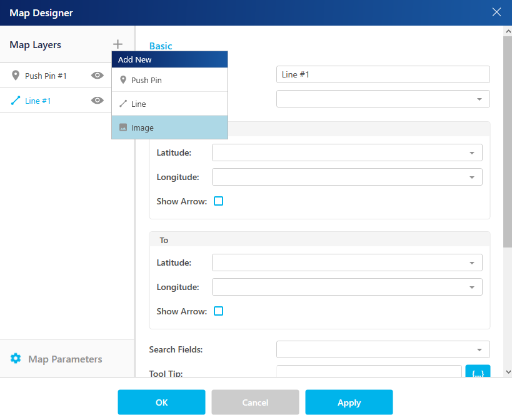The image size is (512, 420).
Task: Click the picture icon in Add New menu
Action: 123,127
